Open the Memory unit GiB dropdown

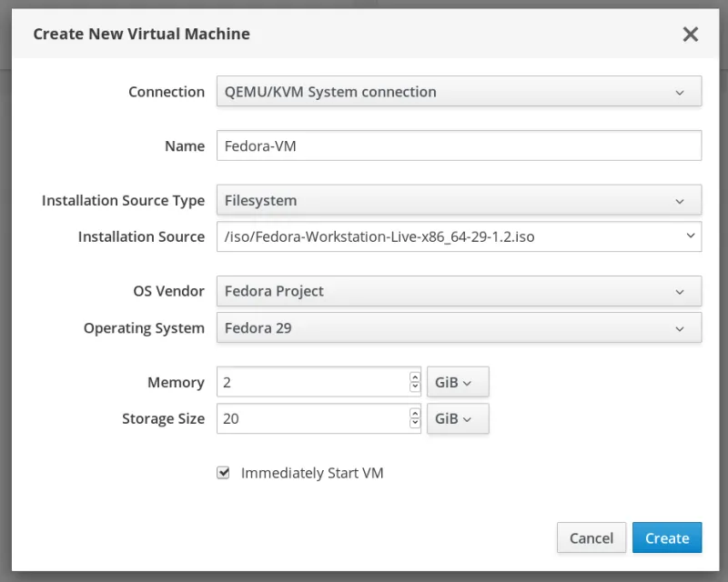(458, 382)
